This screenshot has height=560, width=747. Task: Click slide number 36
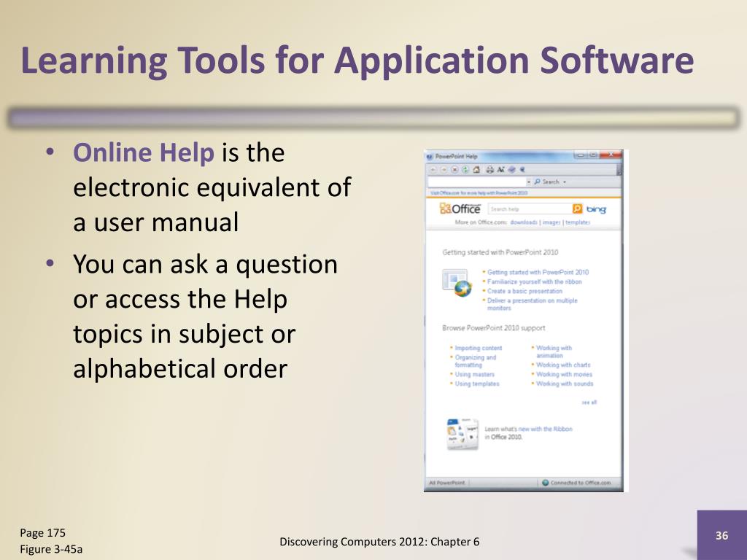pos(721,535)
